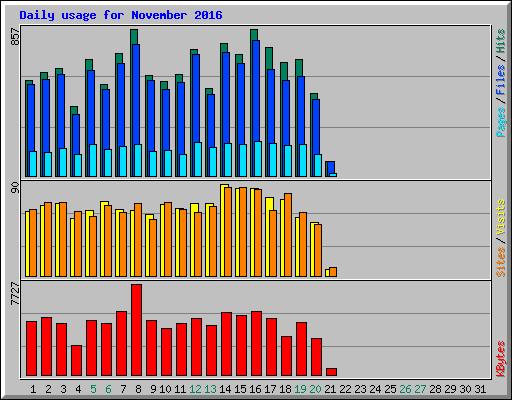Select day 10 on the x-axis

tap(165, 389)
